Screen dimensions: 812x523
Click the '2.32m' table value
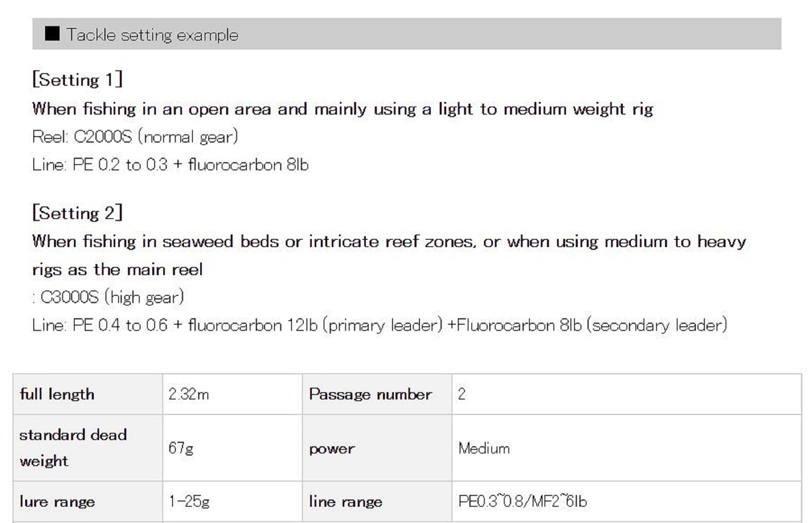[x=188, y=395]
